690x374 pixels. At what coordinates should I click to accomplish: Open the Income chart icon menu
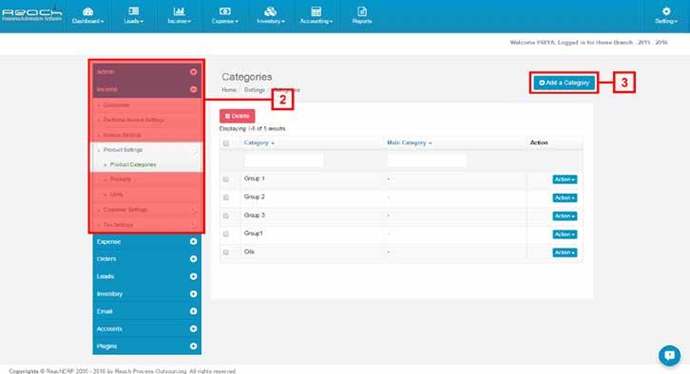pos(179,11)
